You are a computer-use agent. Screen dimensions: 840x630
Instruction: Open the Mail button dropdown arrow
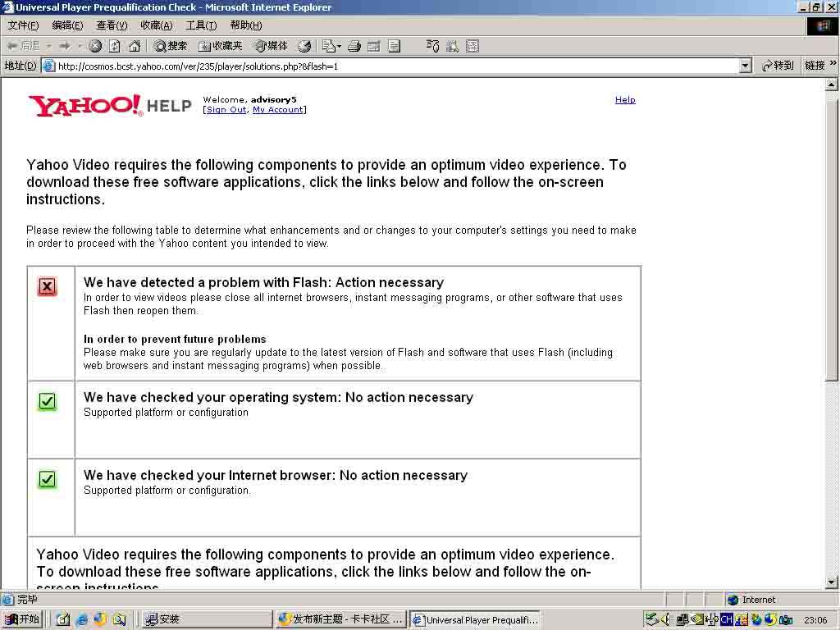coord(339,47)
